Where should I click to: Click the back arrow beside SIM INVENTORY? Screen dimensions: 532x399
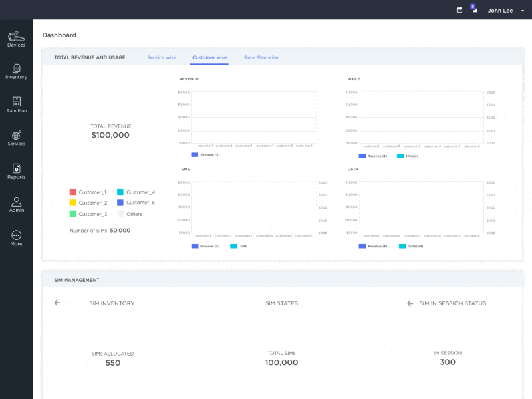coord(57,303)
